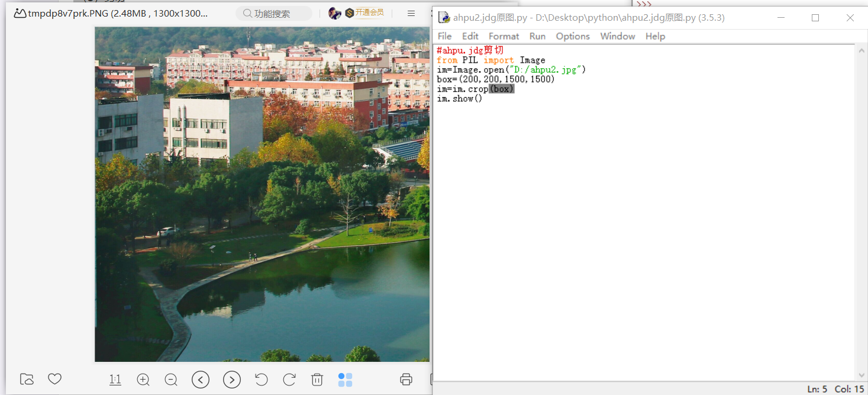Click the im.show() line
Screen dimensions: 868x395
460,98
